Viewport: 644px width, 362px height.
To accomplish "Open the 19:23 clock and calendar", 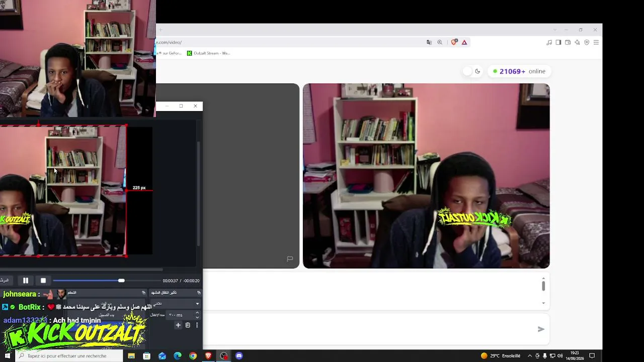I will [575, 356].
